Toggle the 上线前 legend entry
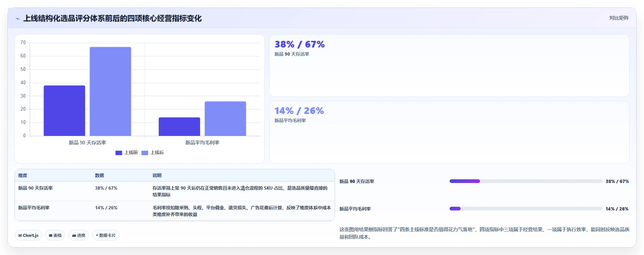The image size is (644, 255). pos(127,153)
